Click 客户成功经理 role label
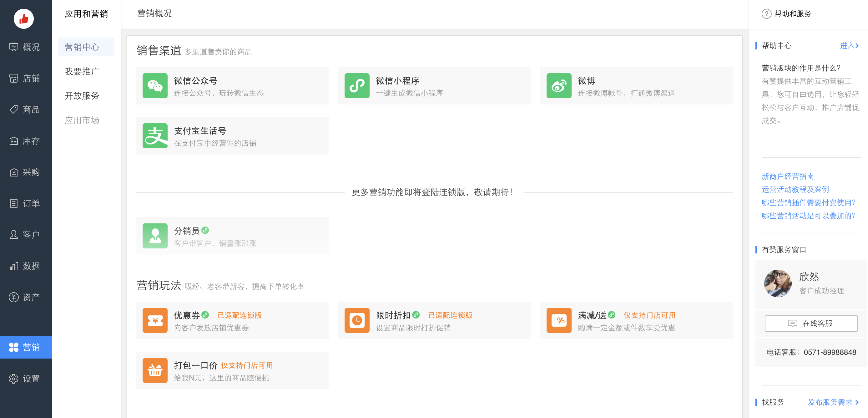Image resolution: width=868 pixels, height=418 pixels. pyautogui.click(x=821, y=291)
